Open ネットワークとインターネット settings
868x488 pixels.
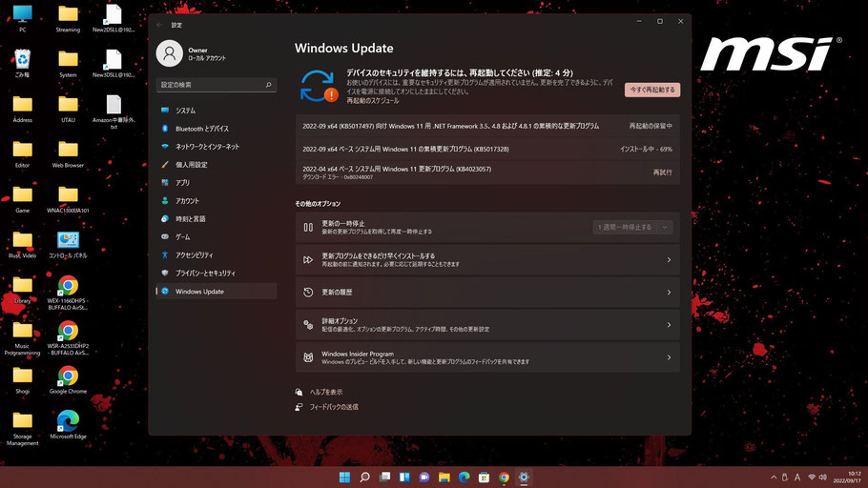pyautogui.click(x=217, y=147)
